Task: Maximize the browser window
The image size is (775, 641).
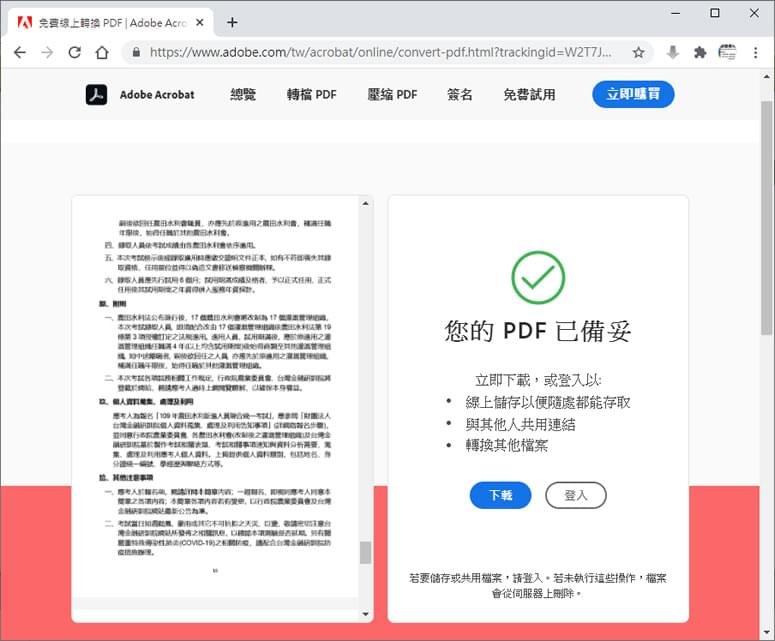Action: coord(715,13)
